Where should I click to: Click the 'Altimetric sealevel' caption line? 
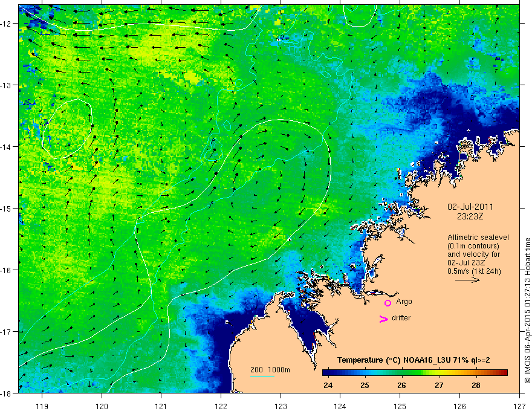(x=478, y=238)
